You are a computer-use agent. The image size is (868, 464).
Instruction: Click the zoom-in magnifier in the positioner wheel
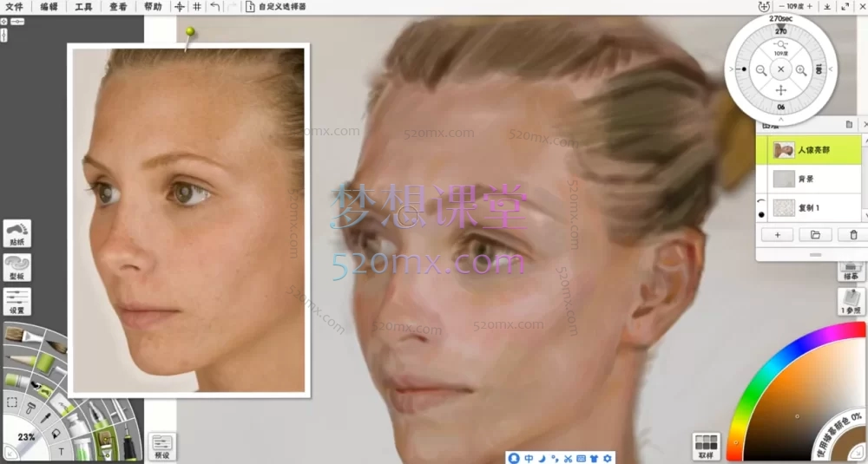tap(801, 70)
